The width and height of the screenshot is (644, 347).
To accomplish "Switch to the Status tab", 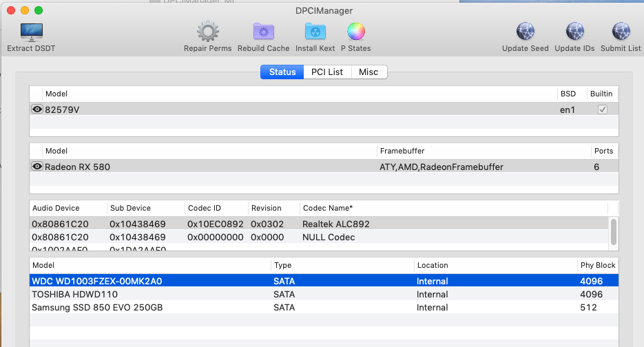I will click(282, 72).
